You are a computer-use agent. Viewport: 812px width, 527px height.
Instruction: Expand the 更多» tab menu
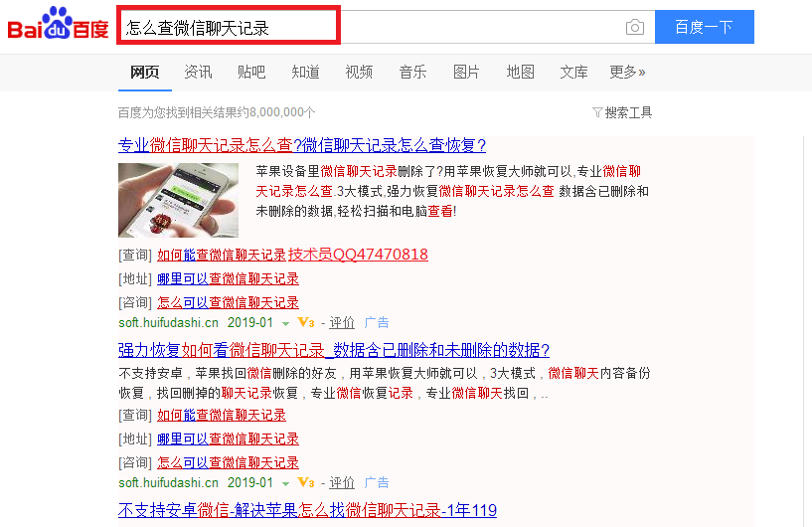point(627,72)
